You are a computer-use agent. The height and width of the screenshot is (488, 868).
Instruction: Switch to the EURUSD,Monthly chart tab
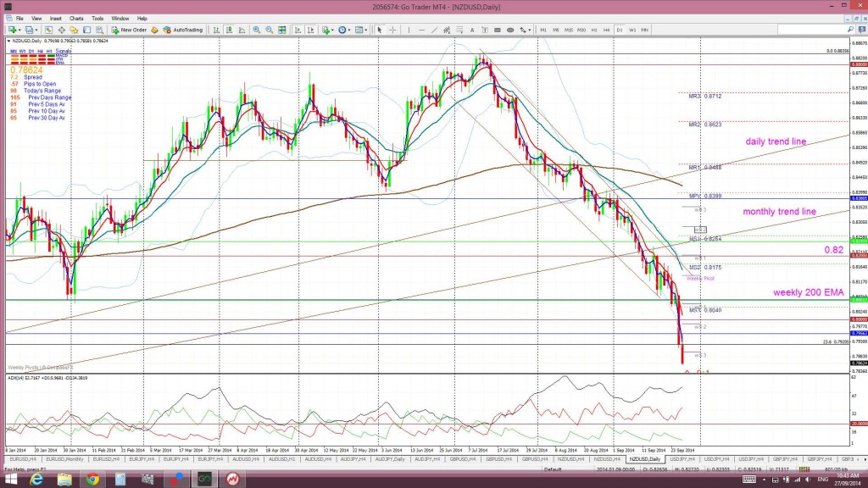click(64, 459)
